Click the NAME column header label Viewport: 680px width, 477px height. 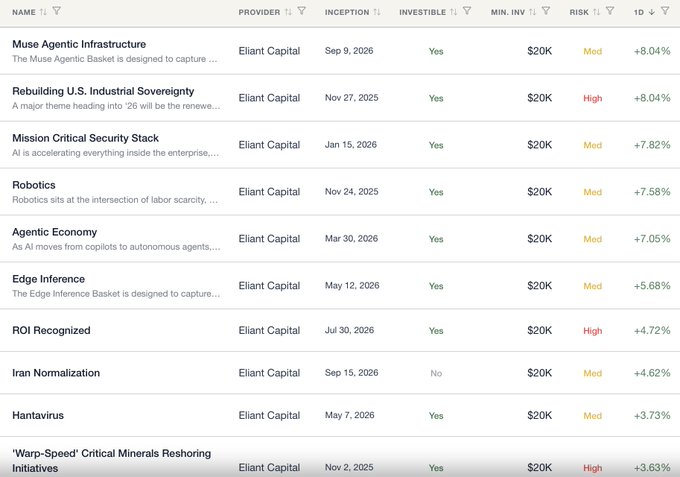(x=24, y=12)
